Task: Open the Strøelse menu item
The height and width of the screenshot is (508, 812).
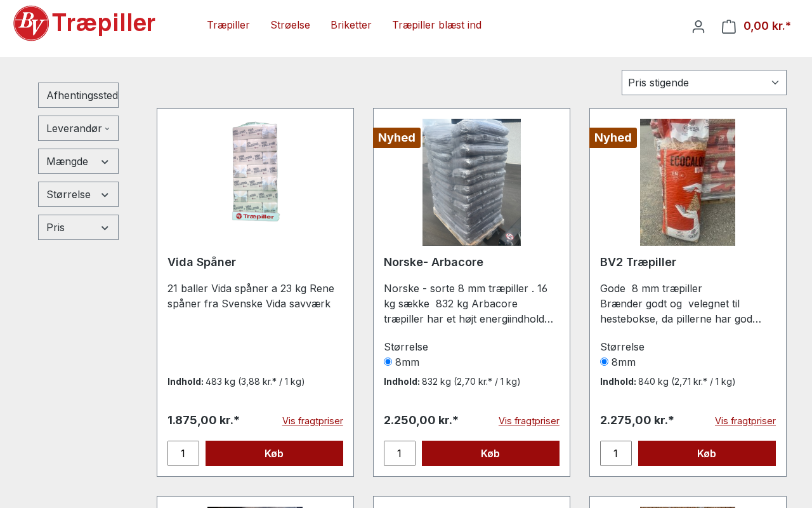Action: pos(290,25)
